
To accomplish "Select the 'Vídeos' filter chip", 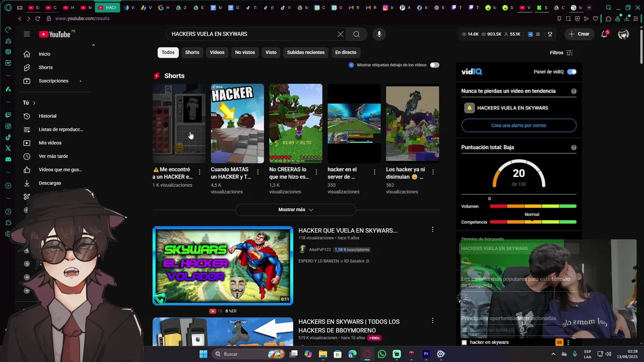I will tap(217, 52).
